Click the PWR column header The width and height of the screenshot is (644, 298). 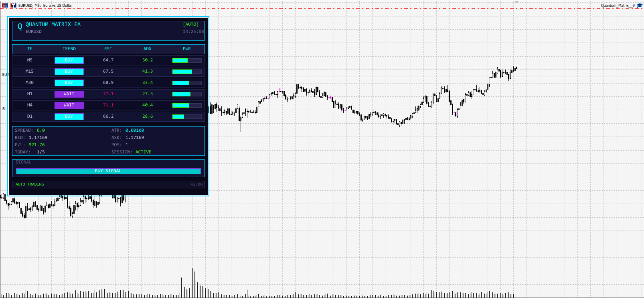click(x=187, y=49)
